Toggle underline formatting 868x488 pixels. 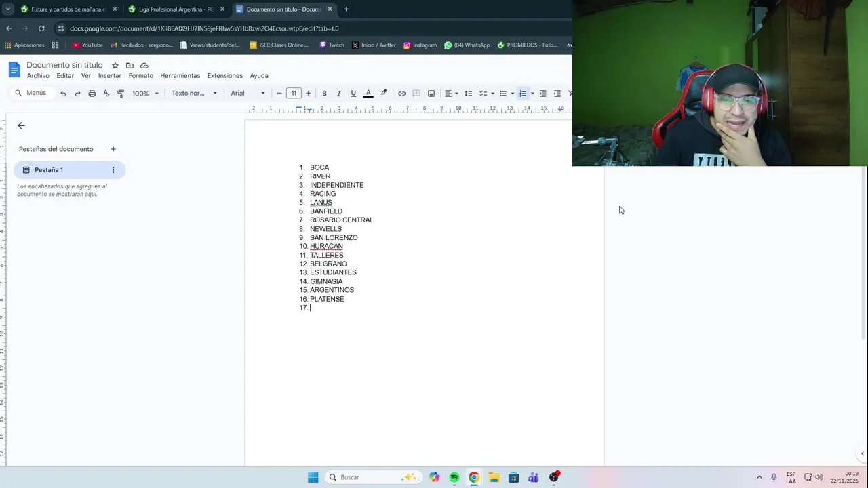click(353, 94)
